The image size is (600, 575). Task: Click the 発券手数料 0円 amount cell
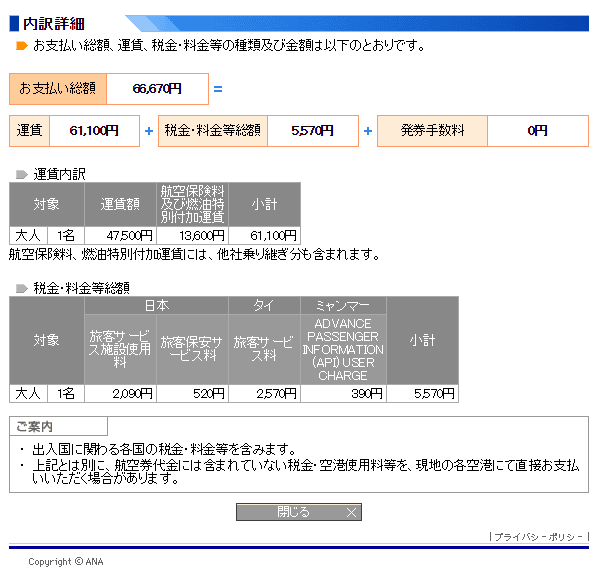click(x=538, y=131)
